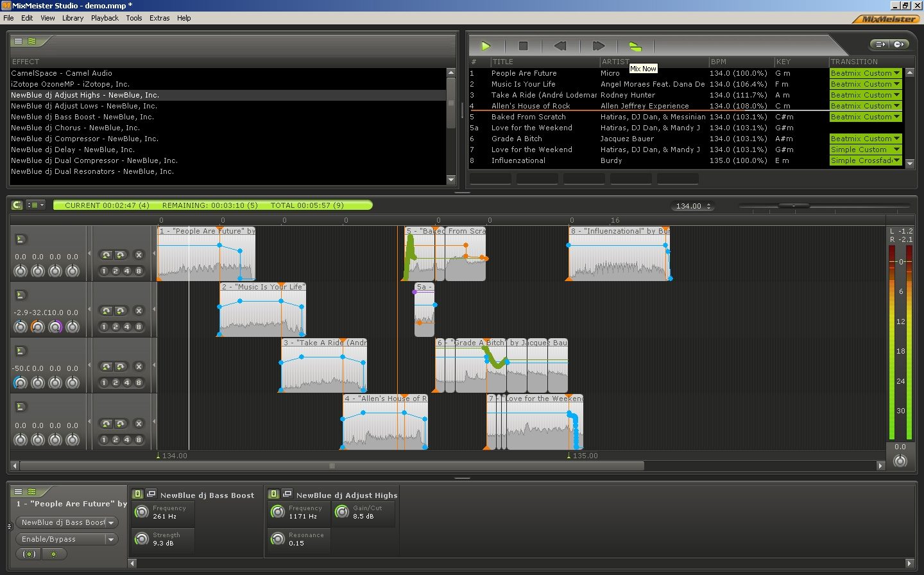Click Bass Boost Frequency knob at 261 Hz

(142, 512)
